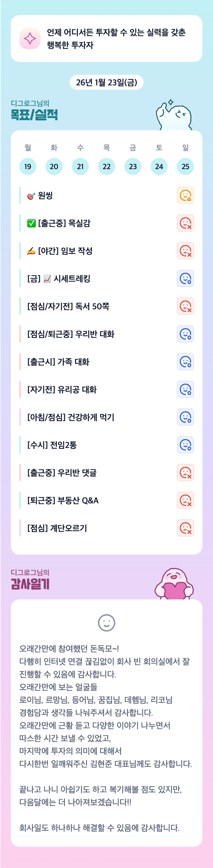The height and width of the screenshot is (868, 213).
Task: Toggle the failed status icon for 목실감
Action: pyautogui.click(x=185, y=223)
